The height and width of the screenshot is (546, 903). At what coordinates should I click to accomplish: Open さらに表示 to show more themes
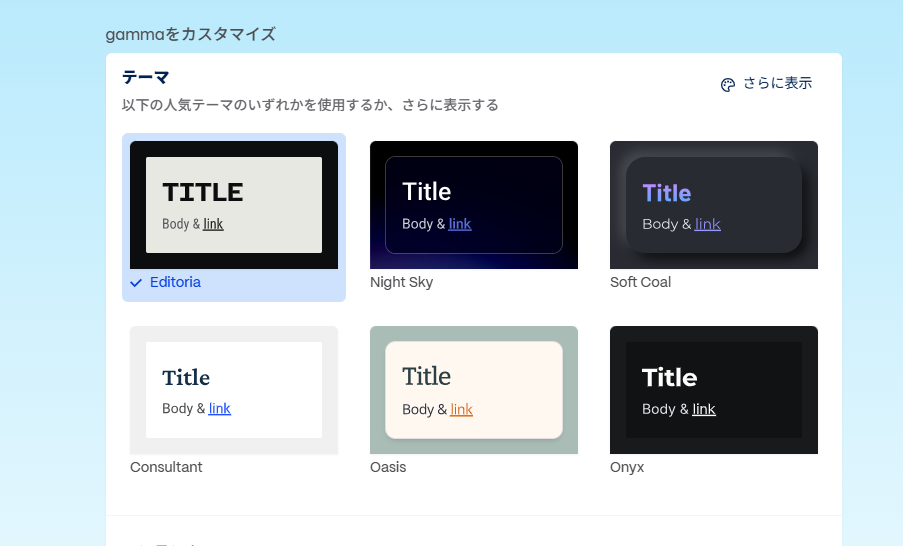767,84
